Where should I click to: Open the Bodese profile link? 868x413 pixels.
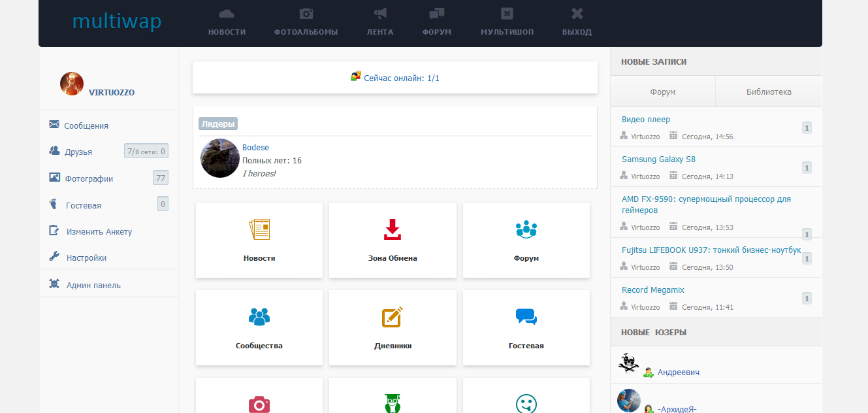coord(255,148)
